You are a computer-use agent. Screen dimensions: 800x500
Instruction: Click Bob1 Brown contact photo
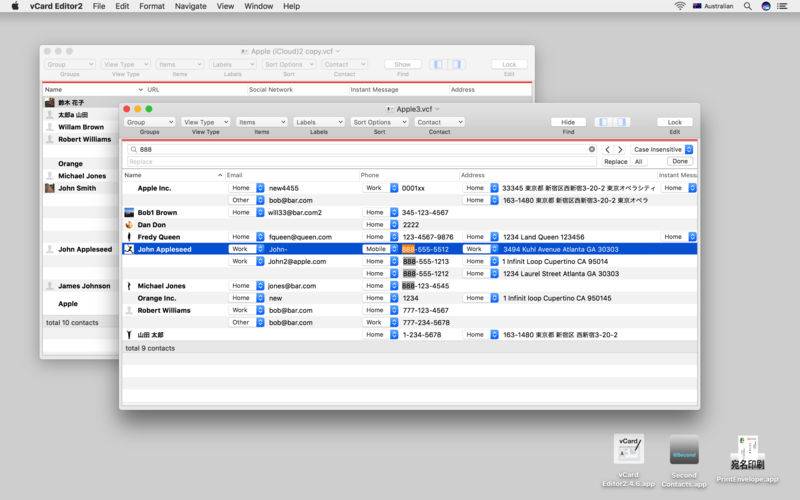tap(129, 212)
